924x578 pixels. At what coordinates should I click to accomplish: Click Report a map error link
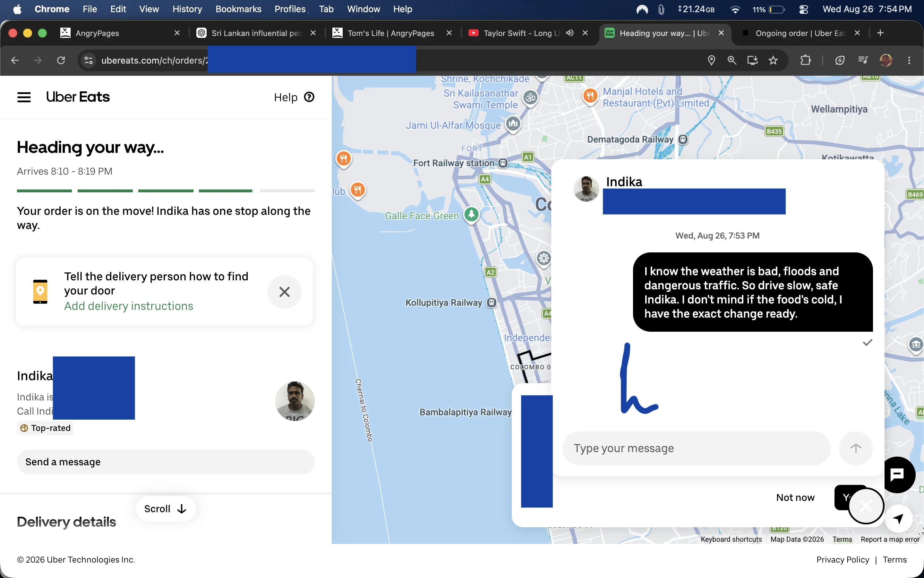890,539
